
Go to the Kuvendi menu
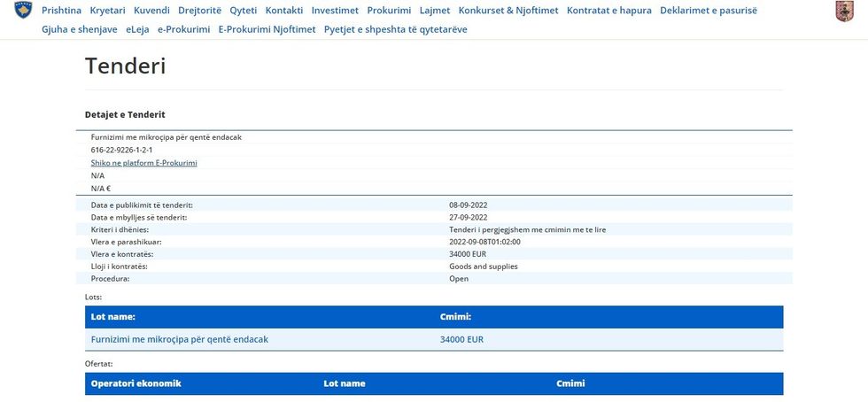pos(151,10)
